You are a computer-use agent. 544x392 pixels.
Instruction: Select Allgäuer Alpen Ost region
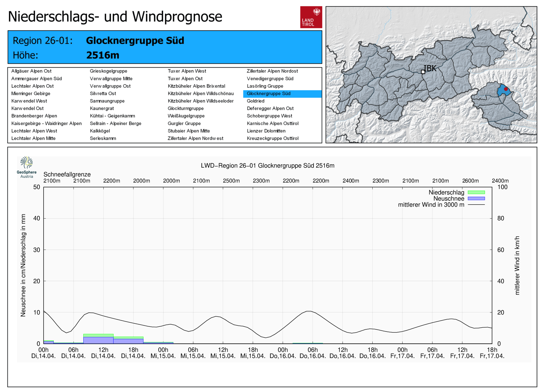31,71
